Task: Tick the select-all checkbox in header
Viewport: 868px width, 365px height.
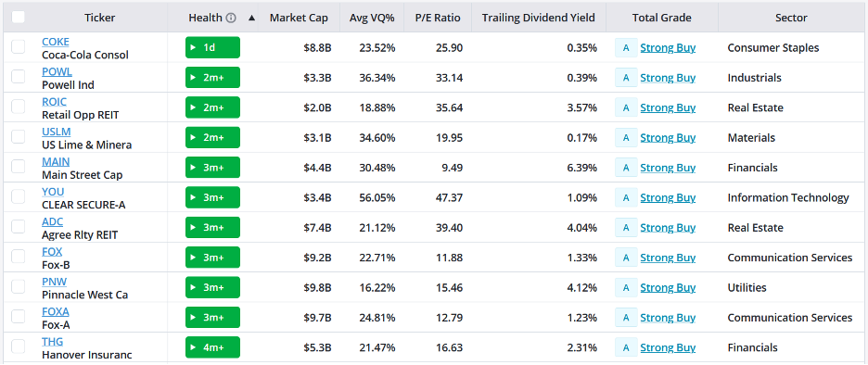Action: (x=19, y=18)
